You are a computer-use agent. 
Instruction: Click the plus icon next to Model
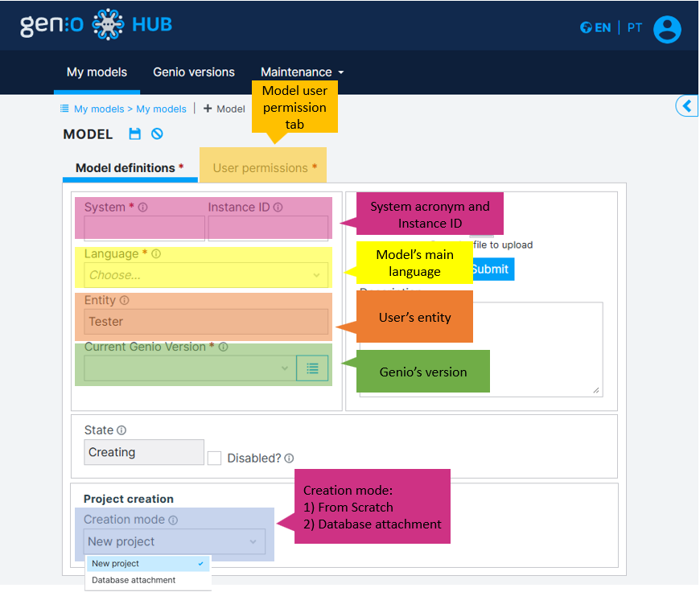pos(208,109)
